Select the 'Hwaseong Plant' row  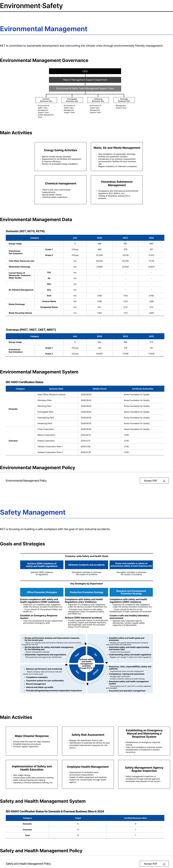100,423
